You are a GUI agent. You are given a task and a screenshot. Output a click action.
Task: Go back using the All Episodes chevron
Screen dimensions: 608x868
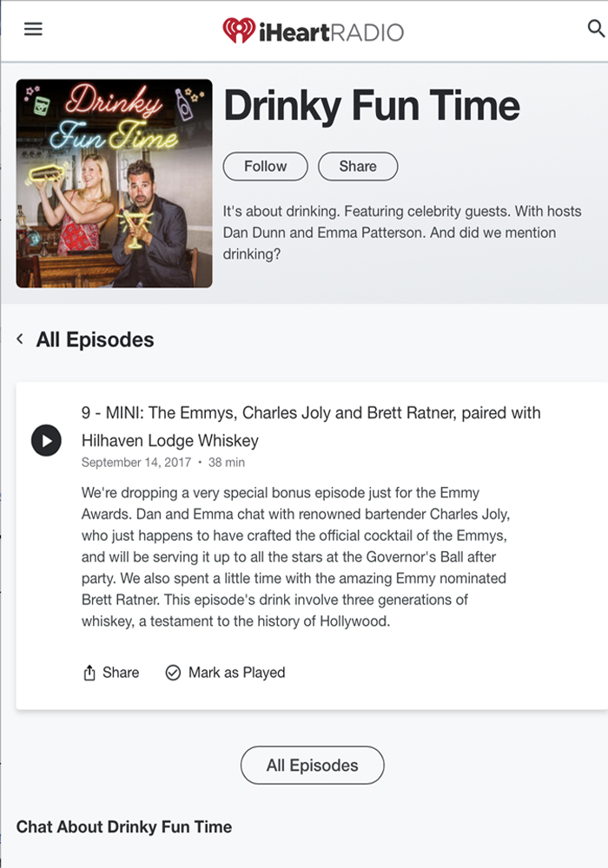20,339
